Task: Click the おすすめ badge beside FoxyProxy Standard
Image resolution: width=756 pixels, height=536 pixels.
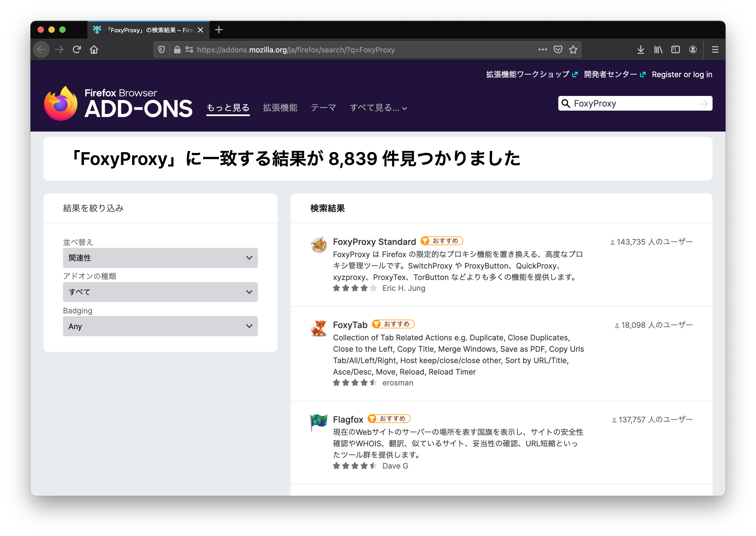Action: point(442,241)
